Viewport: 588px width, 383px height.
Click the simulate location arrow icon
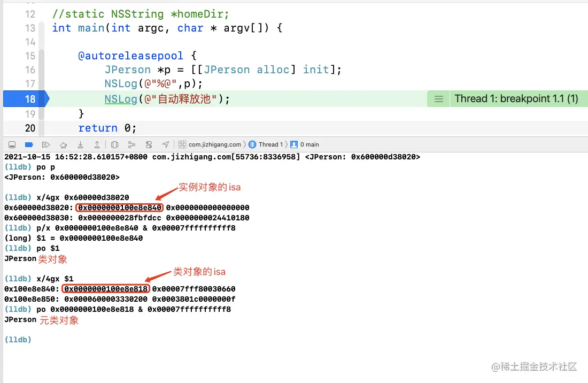coord(165,144)
